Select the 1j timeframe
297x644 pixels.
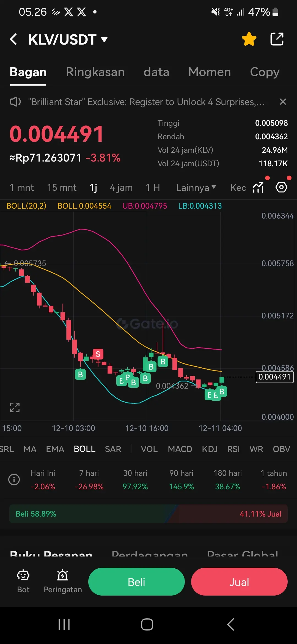point(93,188)
